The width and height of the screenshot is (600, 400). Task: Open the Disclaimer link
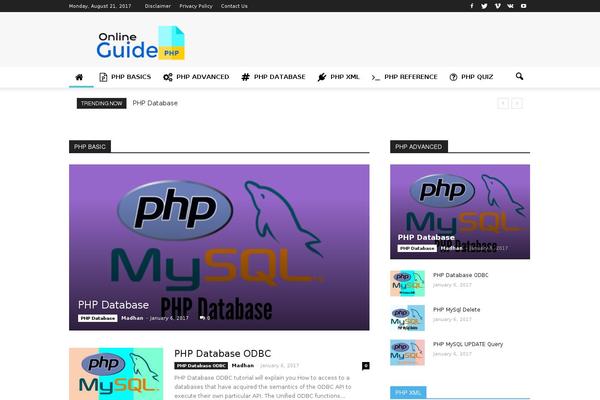[158, 6]
